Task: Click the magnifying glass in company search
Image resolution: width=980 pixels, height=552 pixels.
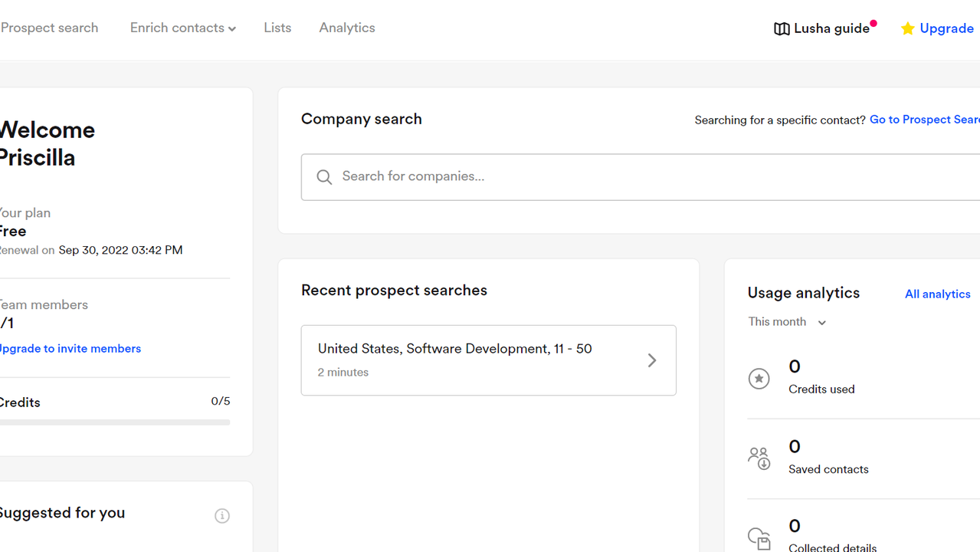Action: [x=324, y=177]
